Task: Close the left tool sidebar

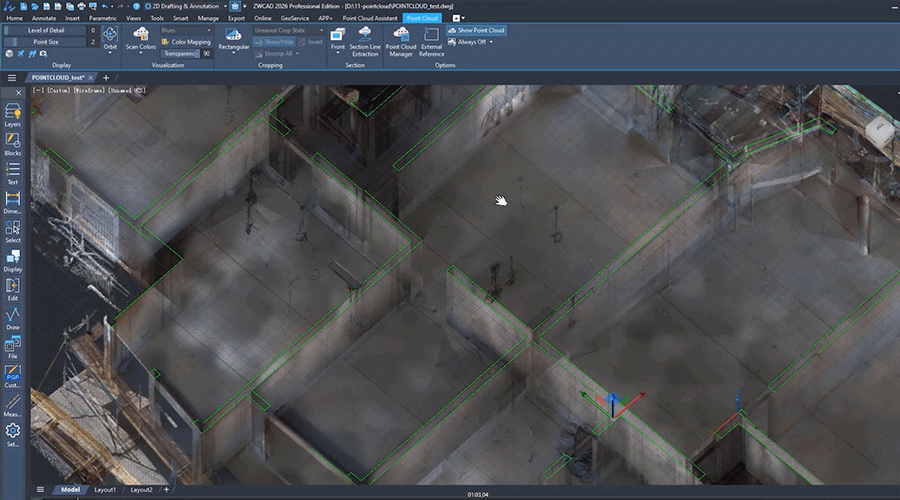Action: tap(18, 92)
